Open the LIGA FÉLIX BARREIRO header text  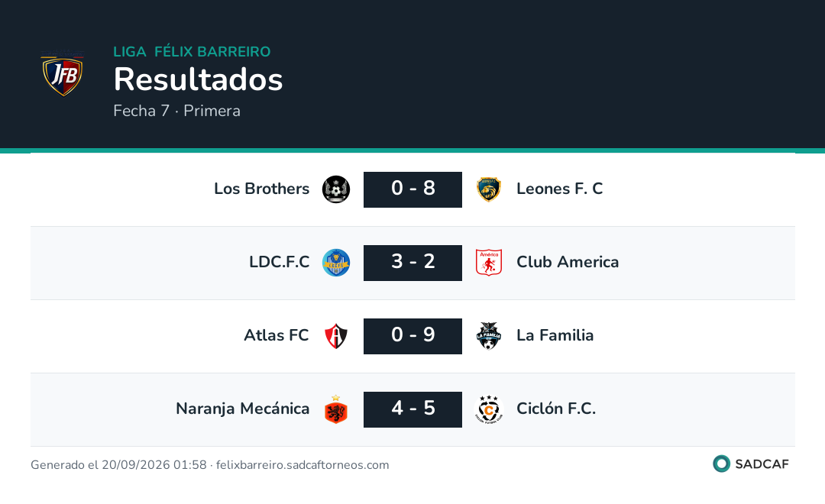[192, 52]
